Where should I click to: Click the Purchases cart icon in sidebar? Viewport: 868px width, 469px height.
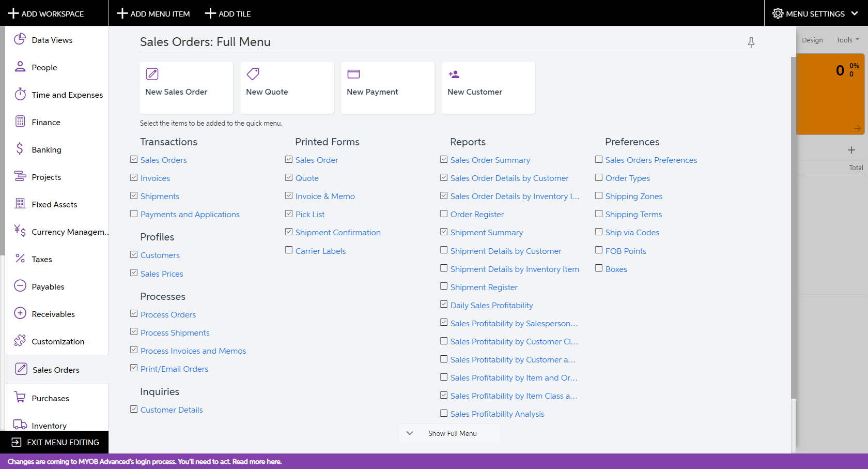20,397
